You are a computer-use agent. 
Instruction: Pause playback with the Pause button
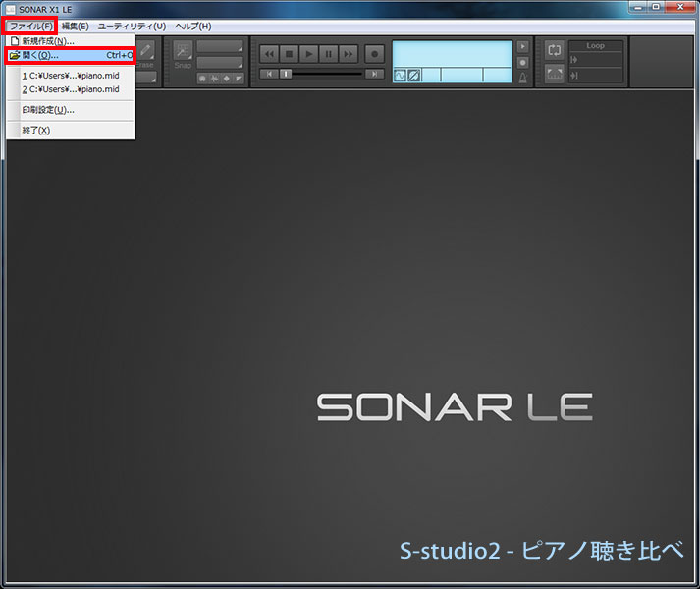click(328, 54)
